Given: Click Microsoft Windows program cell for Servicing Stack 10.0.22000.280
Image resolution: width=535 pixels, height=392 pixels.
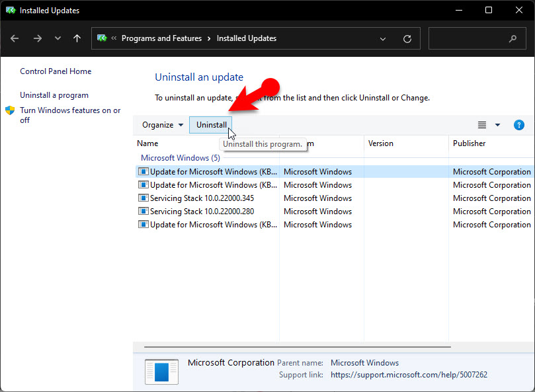Looking at the screenshot, I should (x=317, y=212).
